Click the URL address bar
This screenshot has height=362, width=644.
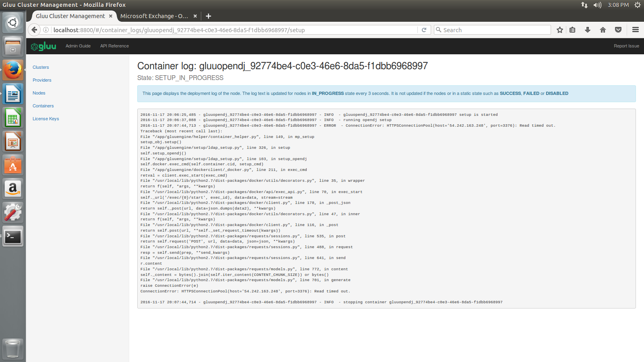tap(234, 30)
